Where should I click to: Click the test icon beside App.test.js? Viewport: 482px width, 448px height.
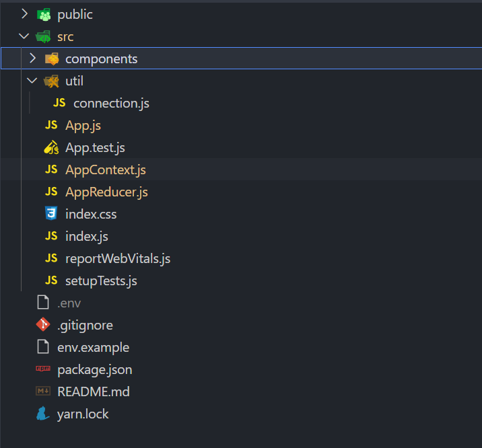click(51, 147)
